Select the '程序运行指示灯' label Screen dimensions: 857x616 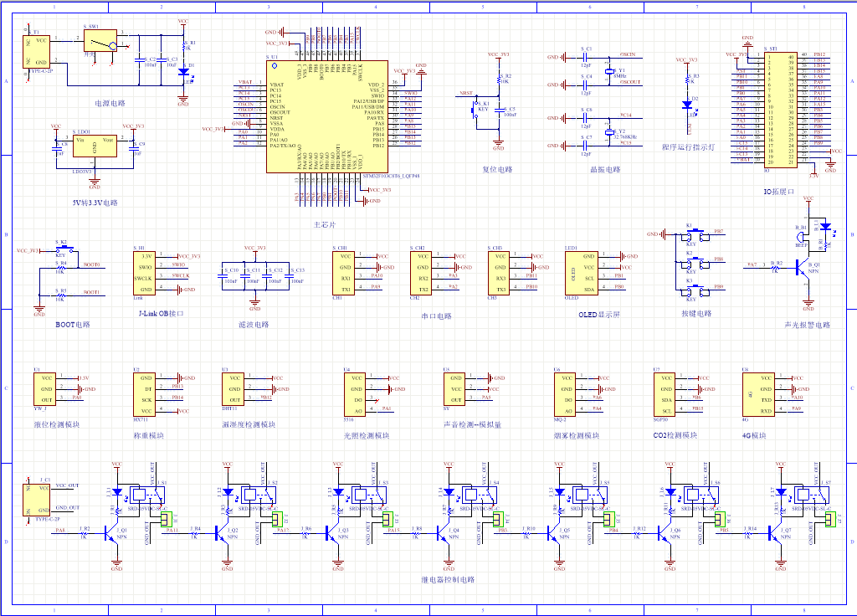click(x=688, y=147)
